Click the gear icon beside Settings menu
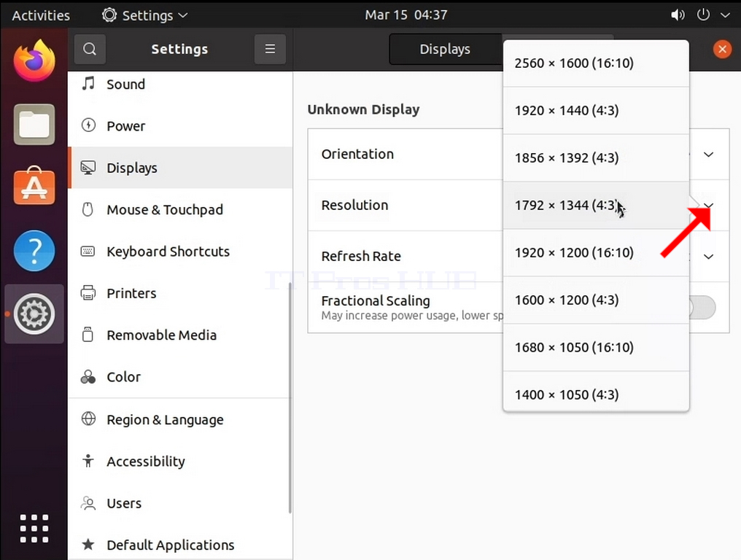741x560 pixels. point(109,15)
